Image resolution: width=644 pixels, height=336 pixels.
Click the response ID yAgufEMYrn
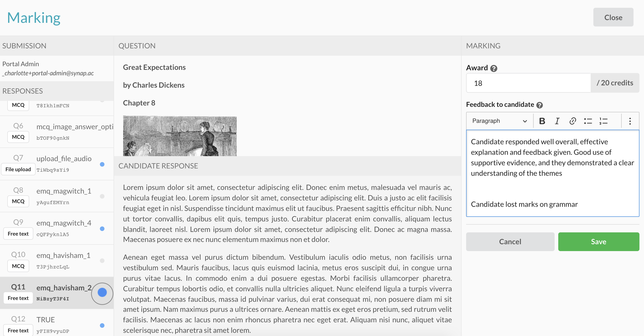point(53,203)
